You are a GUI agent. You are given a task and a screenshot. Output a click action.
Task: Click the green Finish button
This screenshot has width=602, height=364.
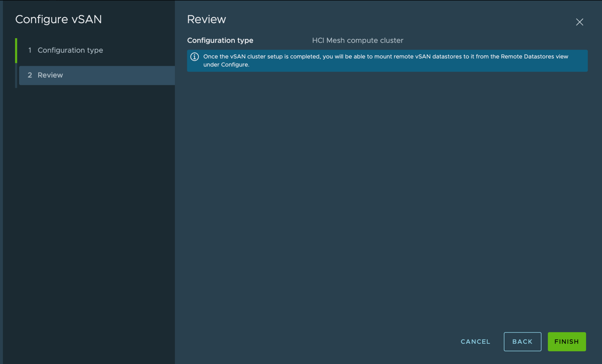tap(567, 342)
